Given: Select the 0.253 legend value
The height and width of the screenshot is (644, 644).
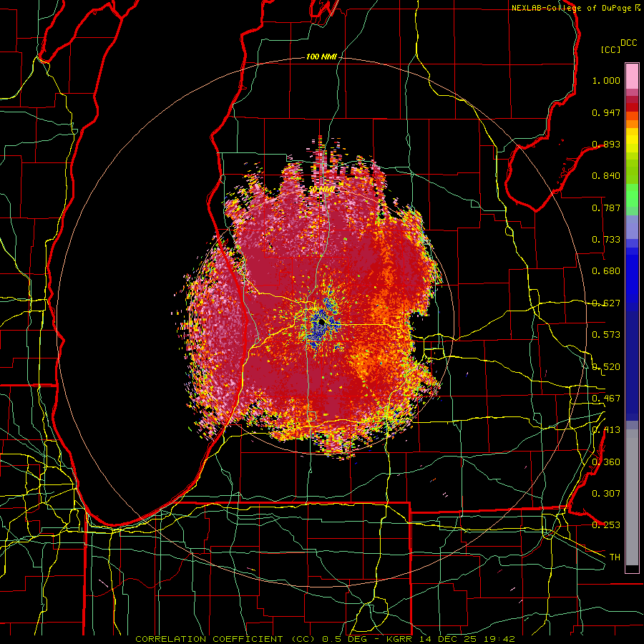Looking at the screenshot, I should (606, 525).
